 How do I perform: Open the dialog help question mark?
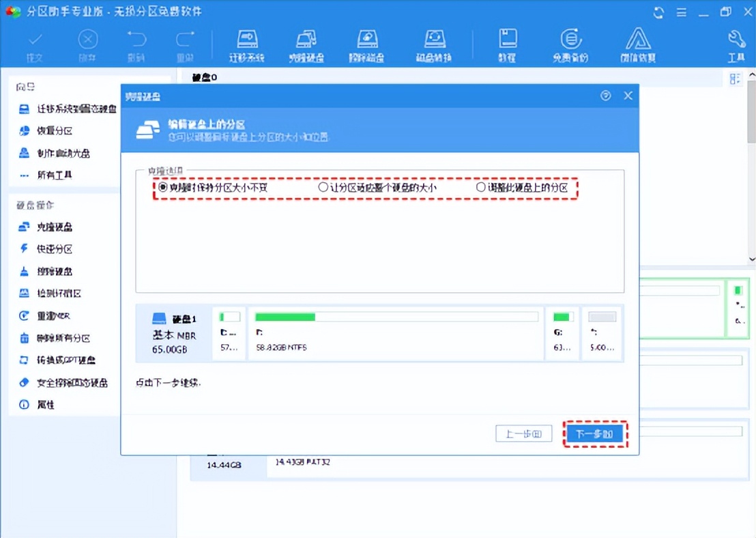tap(605, 96)
